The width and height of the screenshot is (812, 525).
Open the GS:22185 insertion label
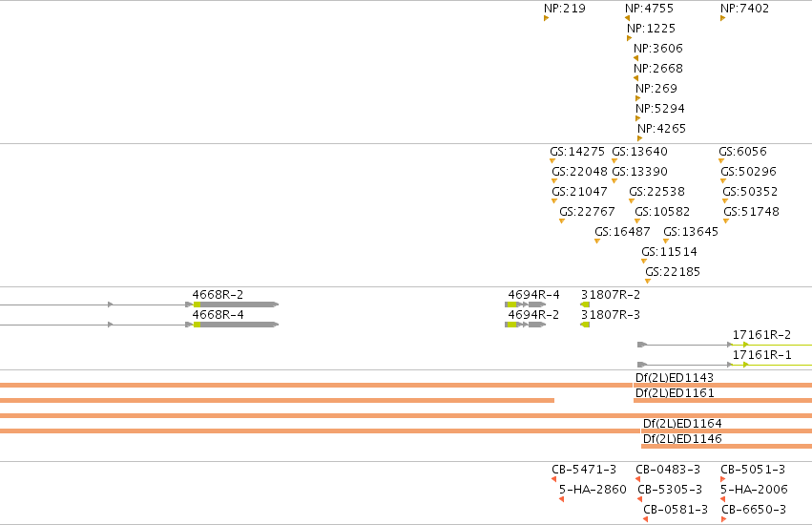point(673,272)
